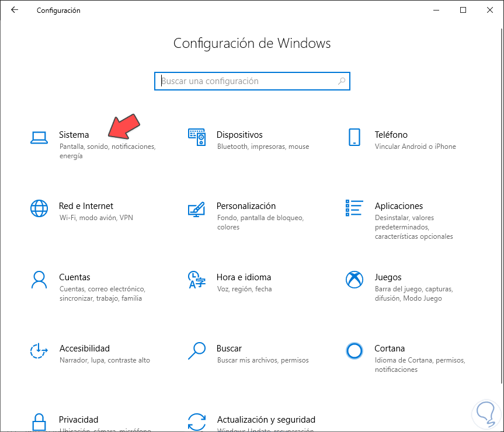Open Dispositivos via its keyboard icon
The width and height of the screenshot is (504, 432).
point(196,137)
